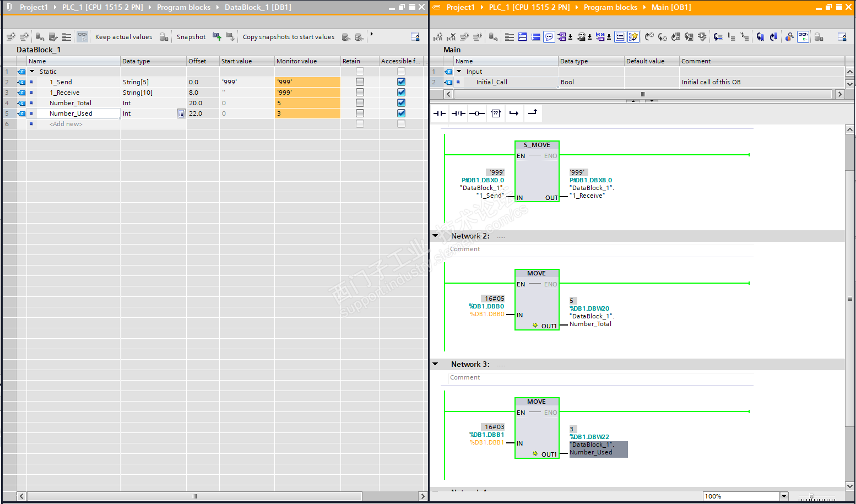This screenshot has height=504, width=856.
Task: Click Default value column header in Main
Action: coord(652,61)
